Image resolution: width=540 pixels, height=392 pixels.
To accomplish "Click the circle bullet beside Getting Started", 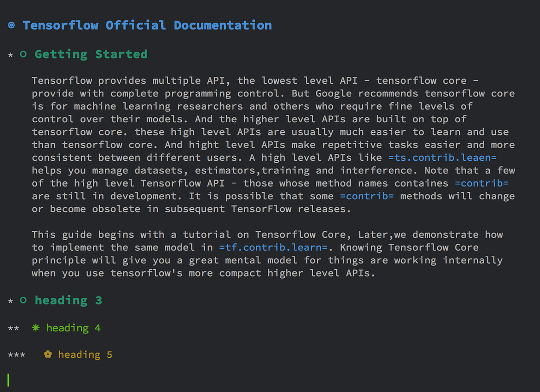I will pos(23,54).
